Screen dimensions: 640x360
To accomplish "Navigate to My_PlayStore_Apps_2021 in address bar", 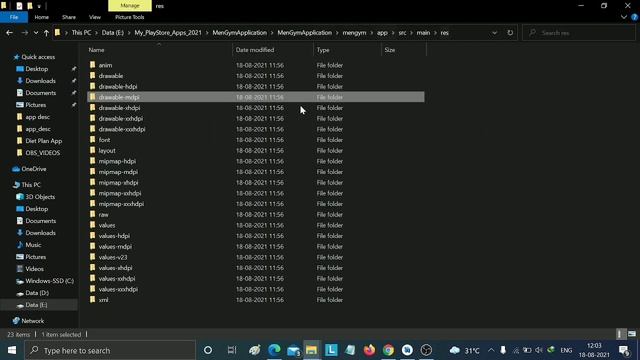I will pyautogui.click(x=168, y=33).
